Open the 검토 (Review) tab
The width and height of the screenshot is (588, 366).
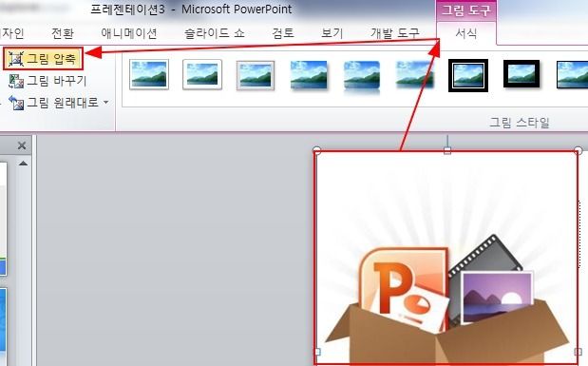pyautogui.click(x=283, y=33)
